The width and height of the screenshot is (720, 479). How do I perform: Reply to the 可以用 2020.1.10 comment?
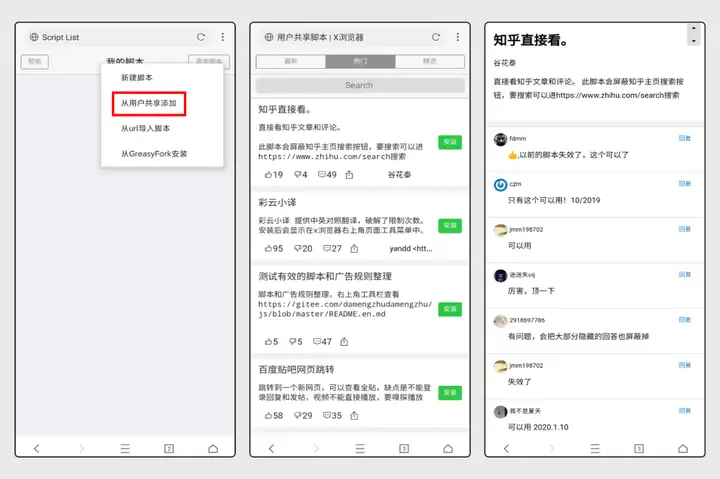point(685,411)
